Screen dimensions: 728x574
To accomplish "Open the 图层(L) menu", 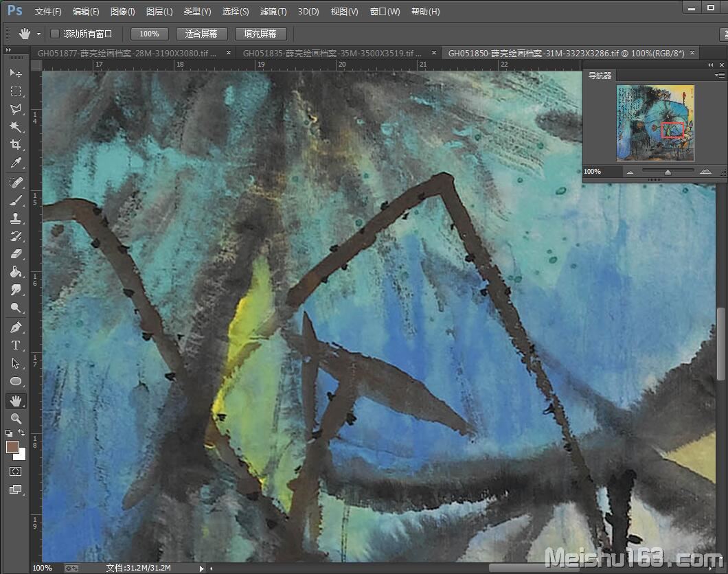I will [159, 12].
